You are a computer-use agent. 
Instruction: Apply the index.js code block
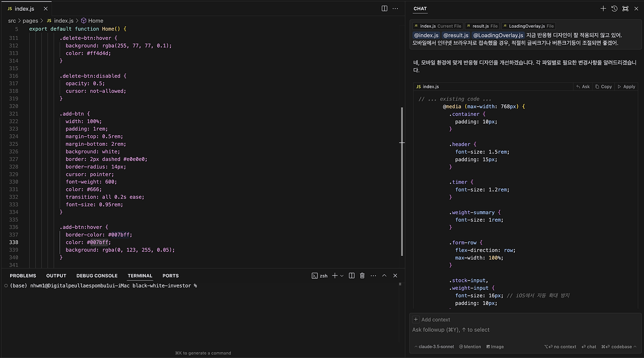(x=626, y=86)
